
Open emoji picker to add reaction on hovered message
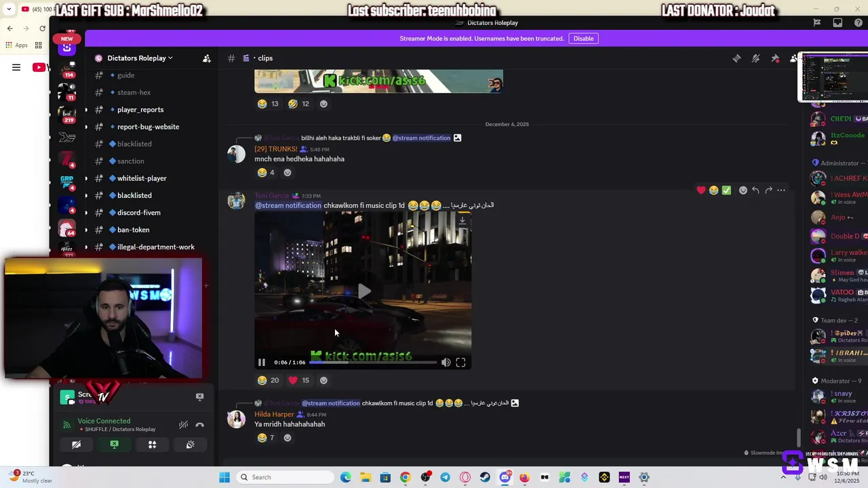[743, 190]
